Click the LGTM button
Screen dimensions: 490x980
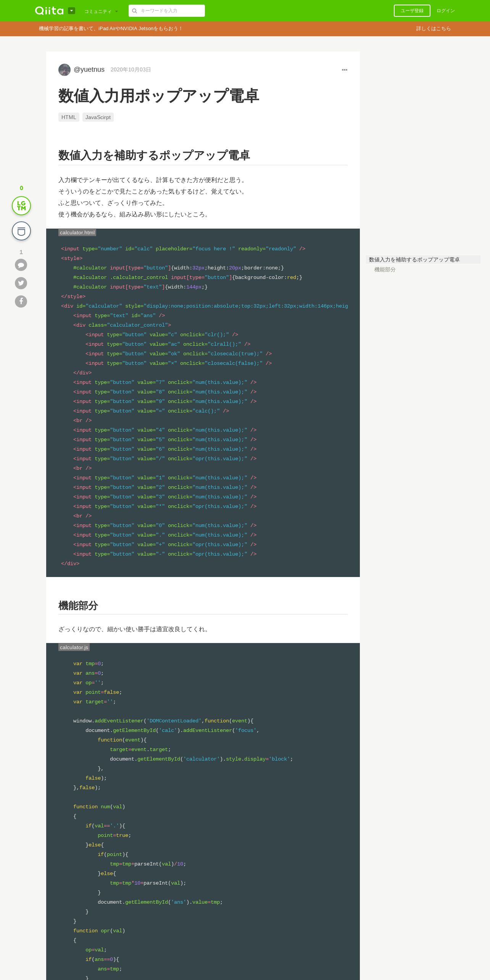pyautogui.click(x=21, y=206)
